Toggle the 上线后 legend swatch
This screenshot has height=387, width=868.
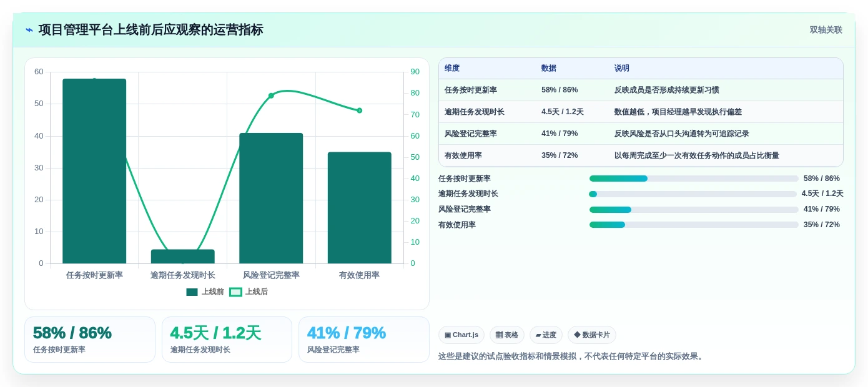(235, 292)
